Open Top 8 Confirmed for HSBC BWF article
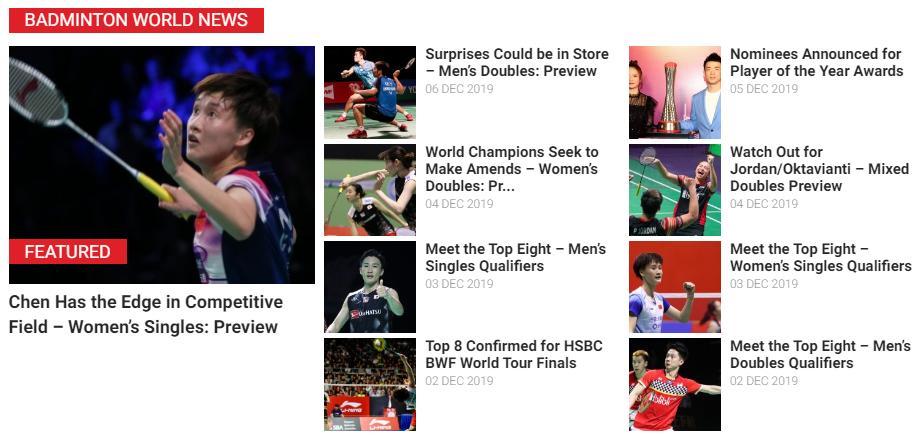The width and height of the screenshot is (921, 436). coord(514,354)
